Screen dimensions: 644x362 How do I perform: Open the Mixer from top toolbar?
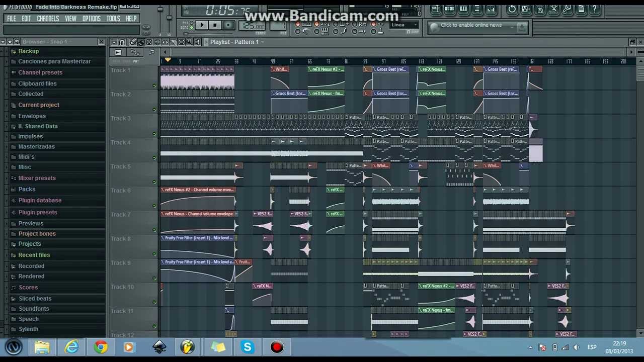[491, 9]
